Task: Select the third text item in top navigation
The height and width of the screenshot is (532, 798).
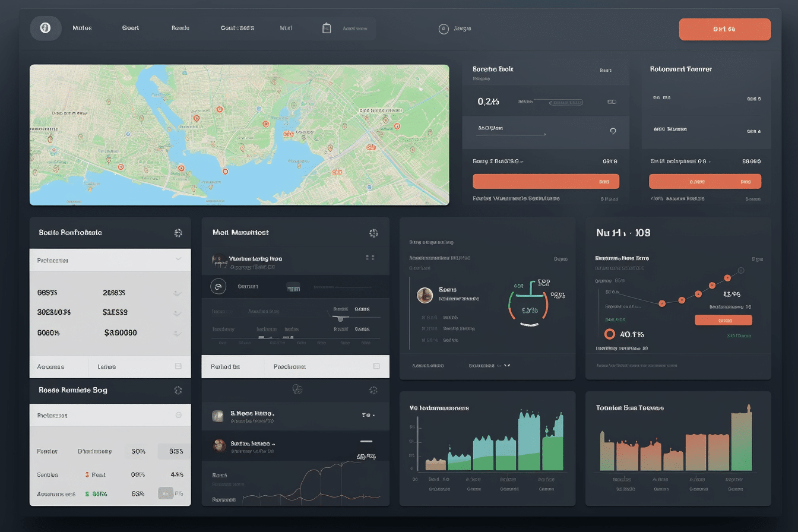Action: 180,28
